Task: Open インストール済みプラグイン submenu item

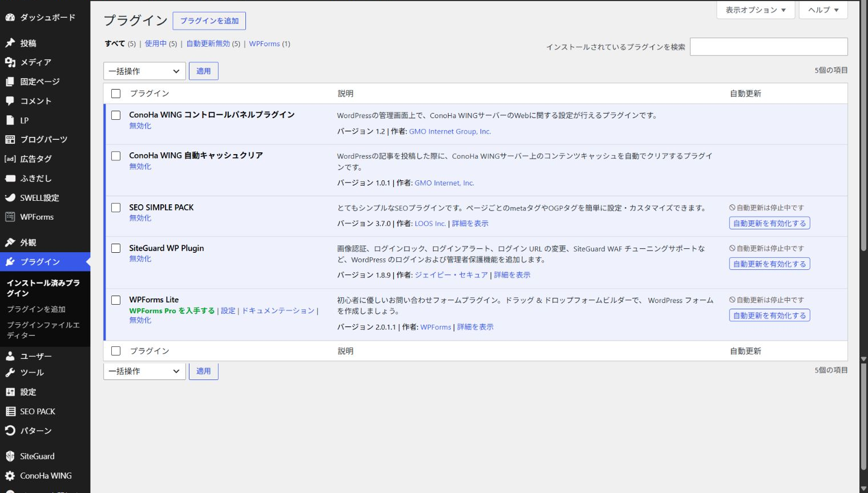Action: click(x=43, y=288)
